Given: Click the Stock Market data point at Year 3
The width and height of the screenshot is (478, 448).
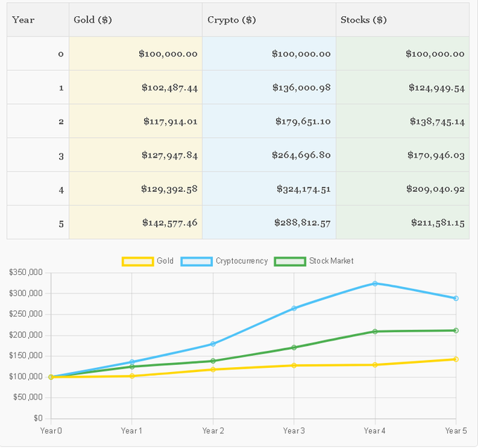Looking at the screenshot, I should (294, 347).
